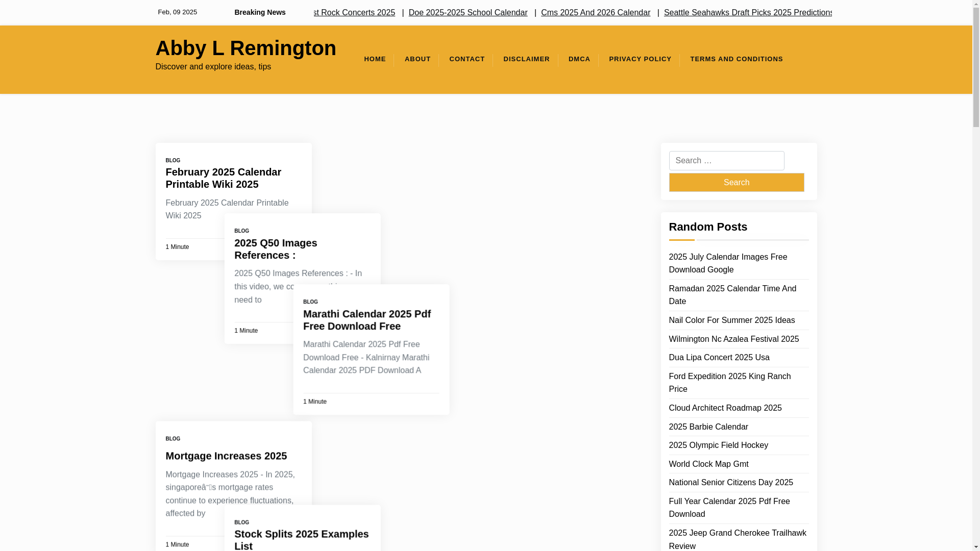The width and height of the screenshot is (980, 551).
Task: Open the HOME menu item
Action: coord(375,59)
